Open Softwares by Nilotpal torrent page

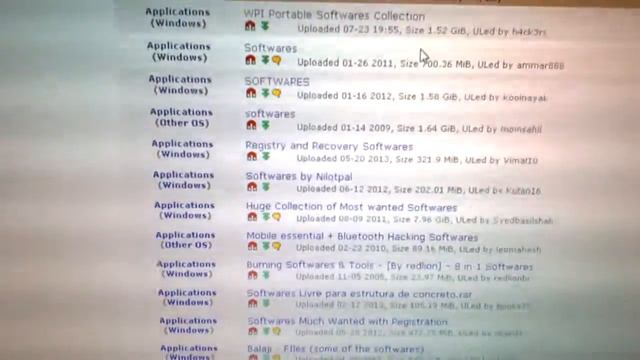[x=299, y=177]
